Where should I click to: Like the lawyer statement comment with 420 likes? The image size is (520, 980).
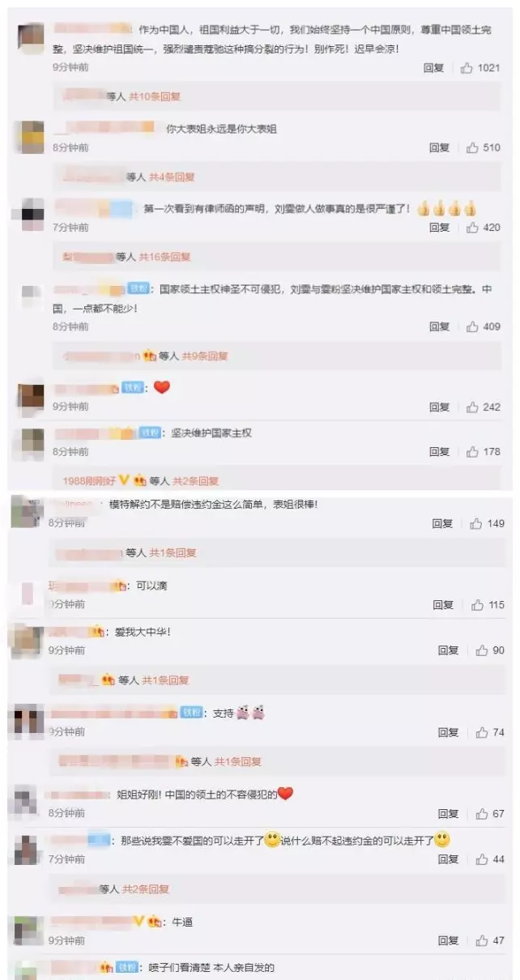[472, 228]
